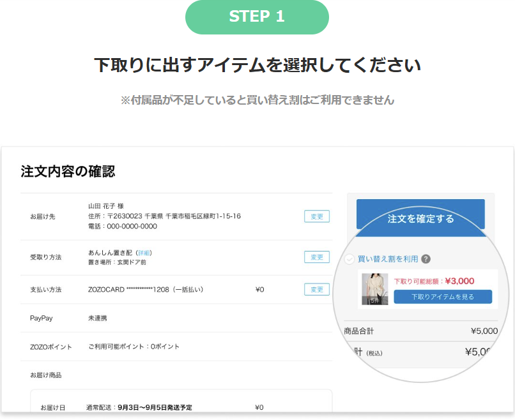Viewport: 515px width, 420px height.
Task: Open the 詳細 link for あんしん置き配
Action: click(144, 253)
